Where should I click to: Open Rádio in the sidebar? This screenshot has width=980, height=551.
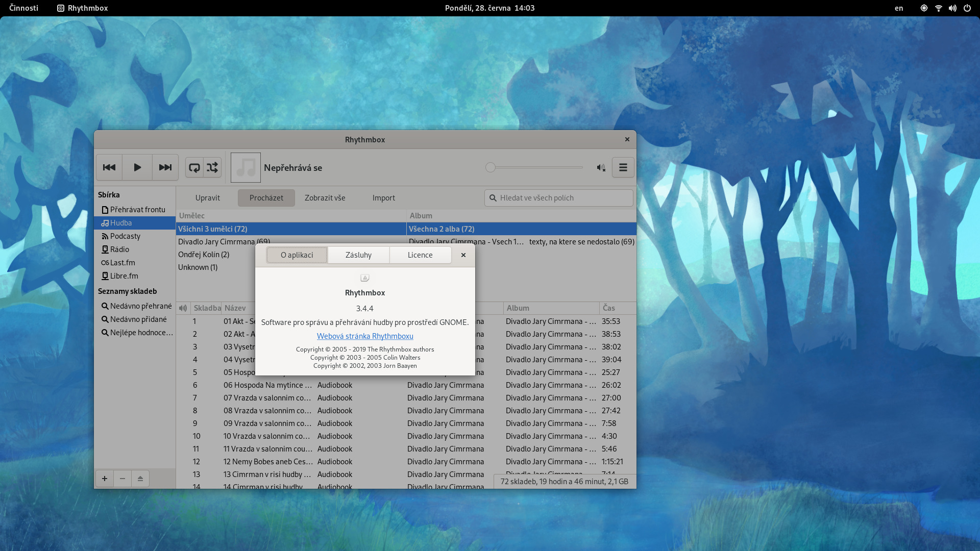(119, 249)
